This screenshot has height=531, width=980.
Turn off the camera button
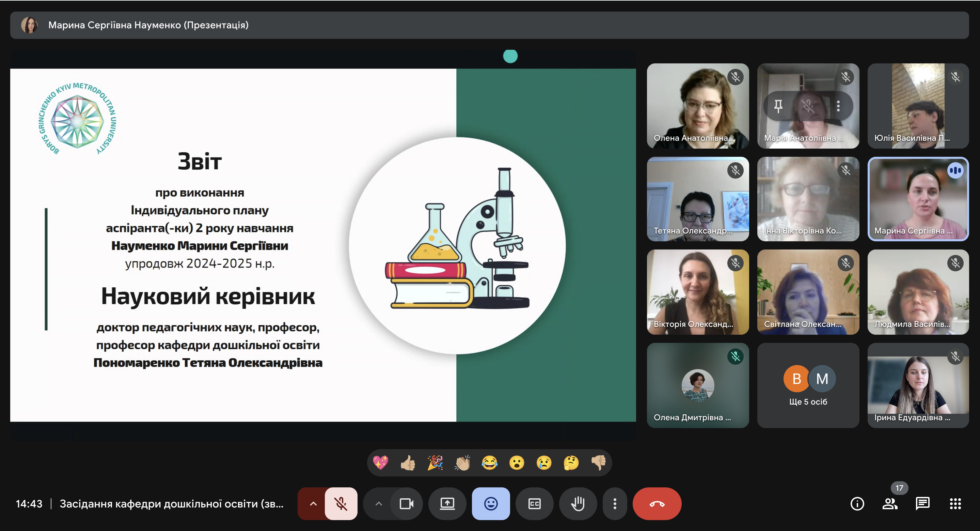[x=406, y=504]
